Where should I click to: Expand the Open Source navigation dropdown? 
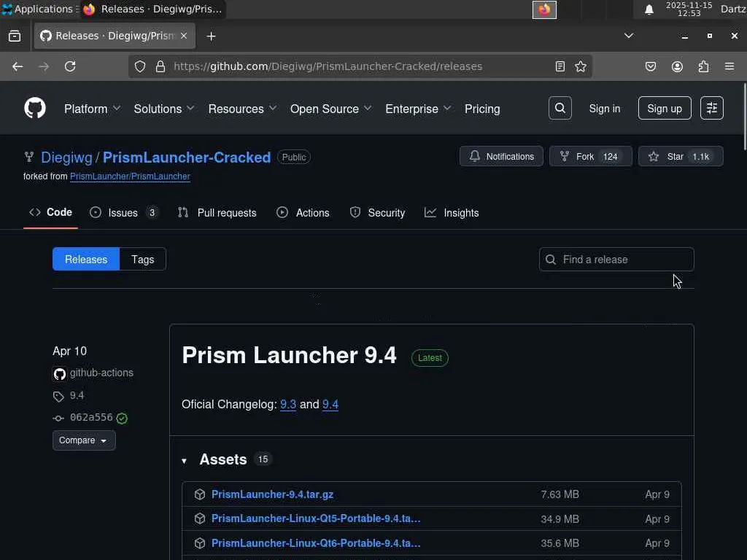click(330, 109)
